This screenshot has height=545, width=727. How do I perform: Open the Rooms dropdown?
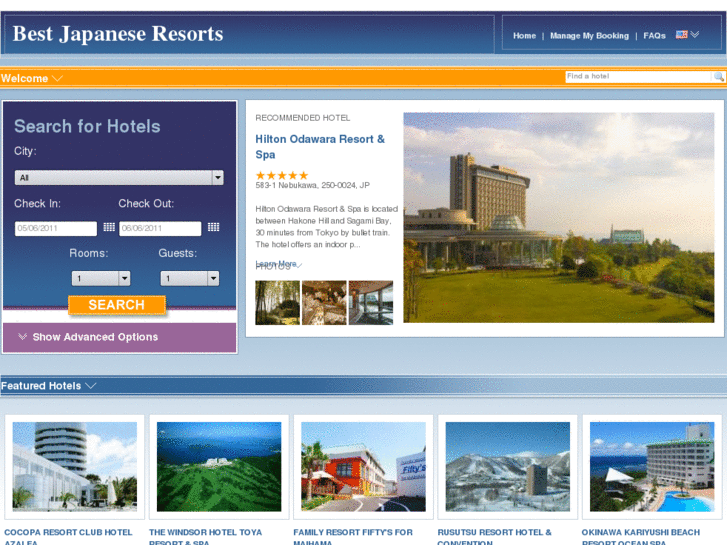pyautogui.click(x=101, y=278)
